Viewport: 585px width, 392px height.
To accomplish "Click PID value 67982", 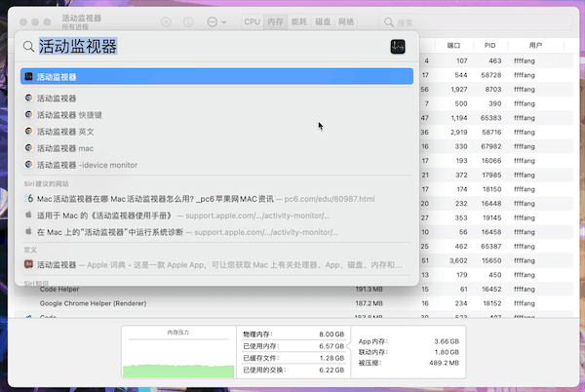I will coord(491,146).
